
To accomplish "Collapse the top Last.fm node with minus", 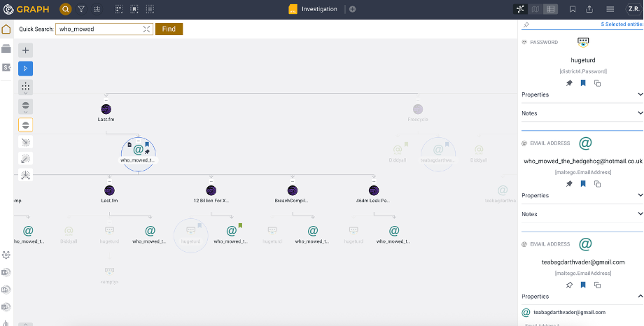I will click(x=106, y=100).
